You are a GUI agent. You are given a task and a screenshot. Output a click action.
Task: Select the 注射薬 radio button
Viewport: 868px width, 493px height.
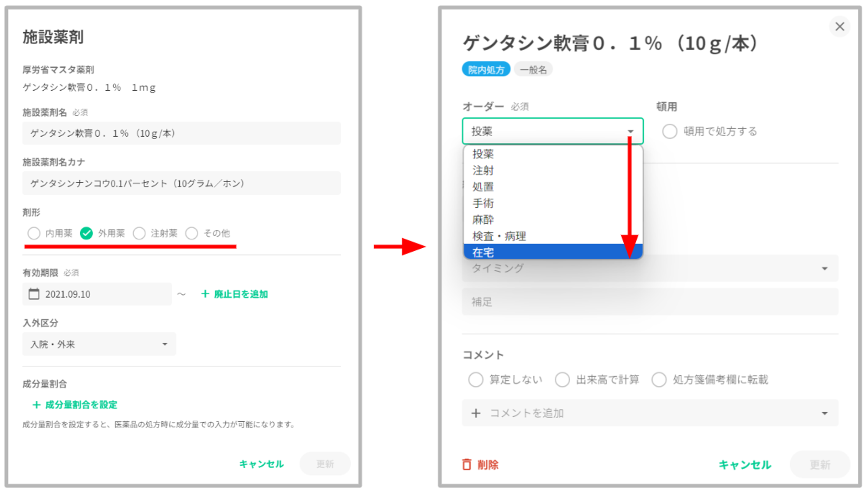click(x=139, y=233)
